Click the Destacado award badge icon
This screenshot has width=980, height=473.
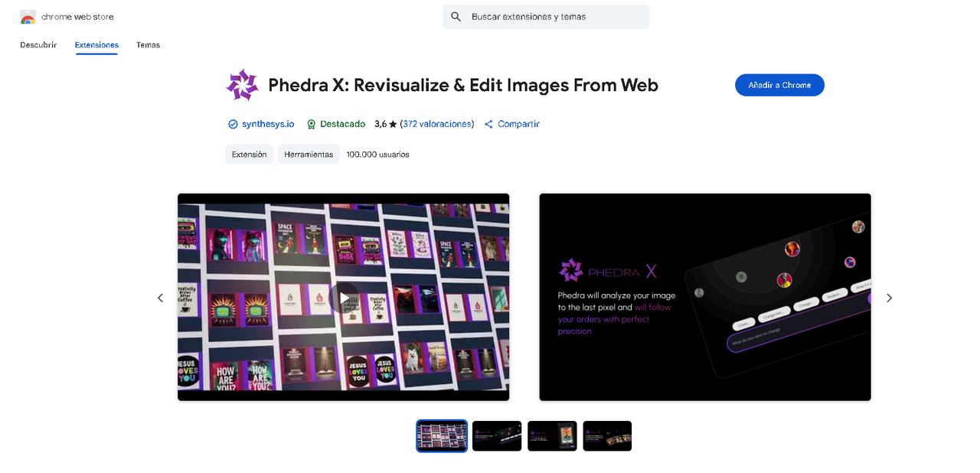point(312,124)
